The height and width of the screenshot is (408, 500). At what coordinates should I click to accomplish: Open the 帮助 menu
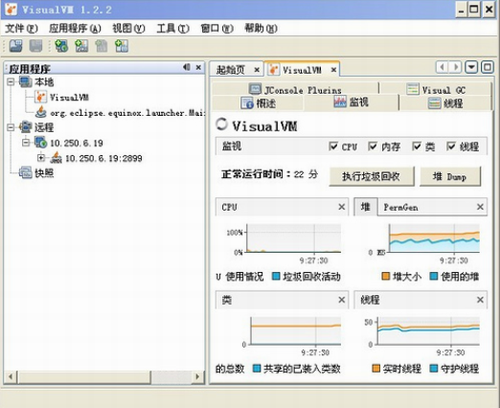(261, 29)
